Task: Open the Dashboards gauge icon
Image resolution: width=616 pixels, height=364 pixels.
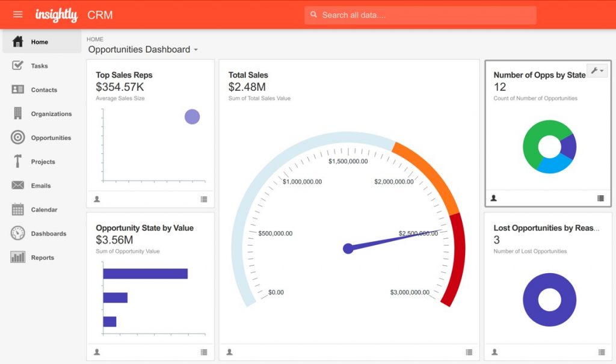Action: coord(18,233)
